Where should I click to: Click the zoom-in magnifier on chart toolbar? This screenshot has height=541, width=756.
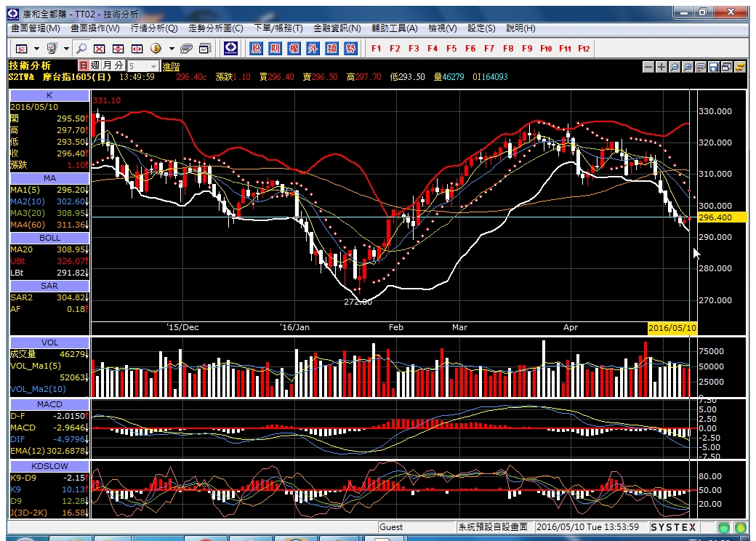688,67
